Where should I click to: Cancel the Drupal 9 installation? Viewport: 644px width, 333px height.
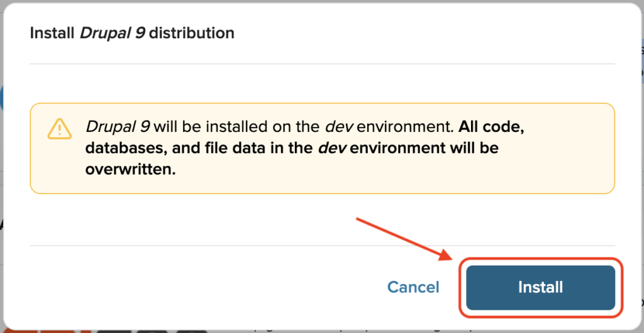tap(413, 287)
